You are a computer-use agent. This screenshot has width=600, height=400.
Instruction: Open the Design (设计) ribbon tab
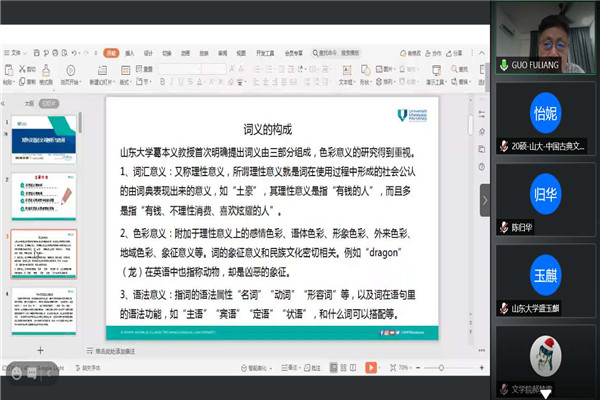coord(148,53)
